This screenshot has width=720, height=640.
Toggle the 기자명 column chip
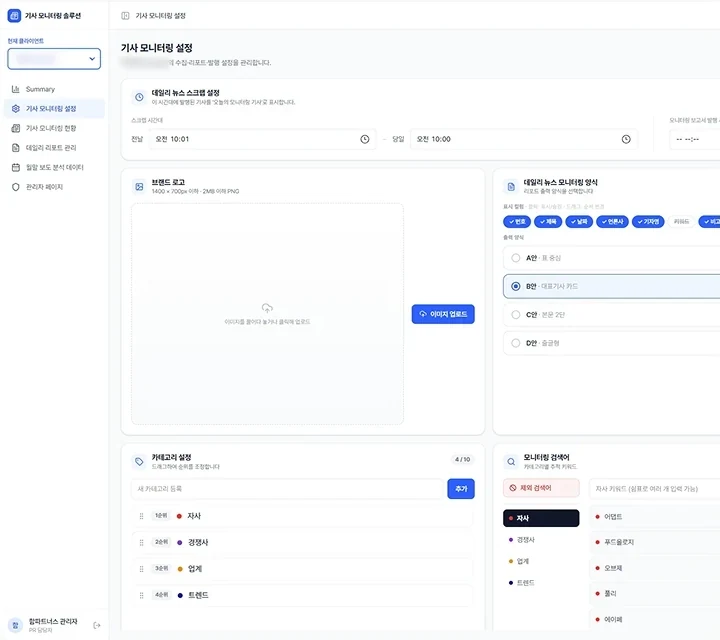(648, 222)
